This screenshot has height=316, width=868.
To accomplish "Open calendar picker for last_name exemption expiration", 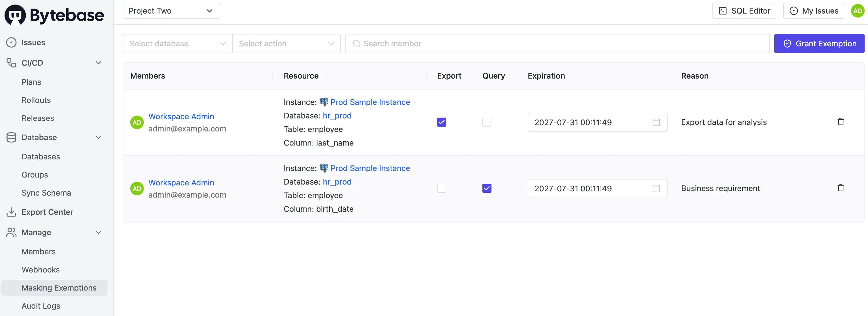I will (656, 122).
